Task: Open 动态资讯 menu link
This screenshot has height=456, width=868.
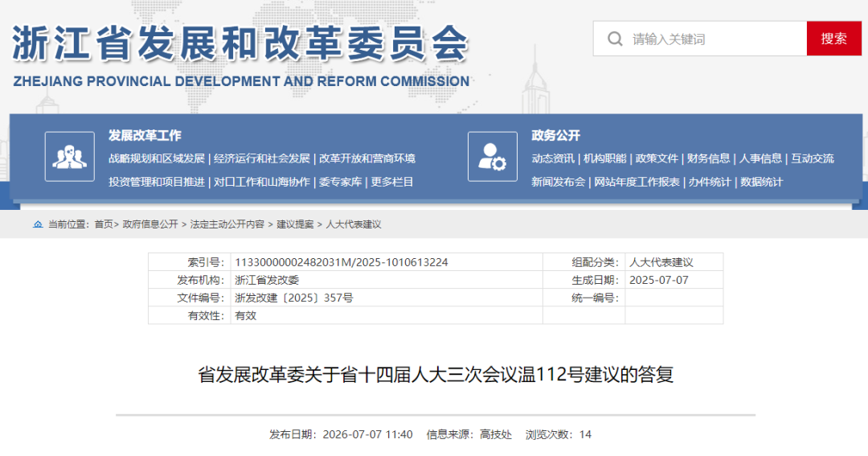Action: [x=553, y=158]
